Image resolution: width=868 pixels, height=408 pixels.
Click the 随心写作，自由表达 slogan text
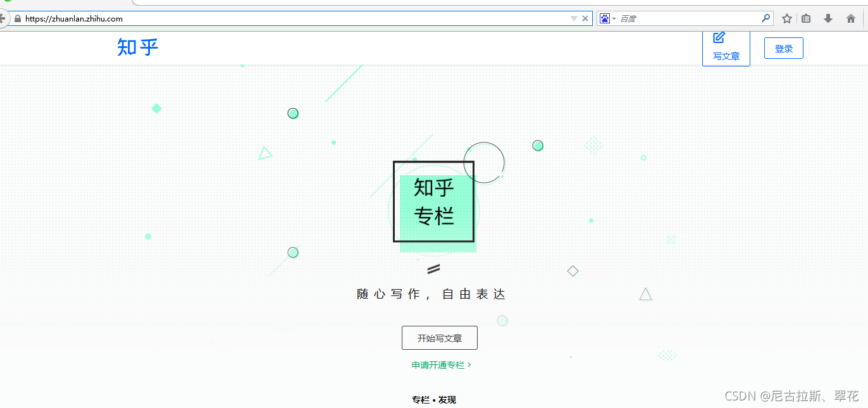(x=431, y=294)
